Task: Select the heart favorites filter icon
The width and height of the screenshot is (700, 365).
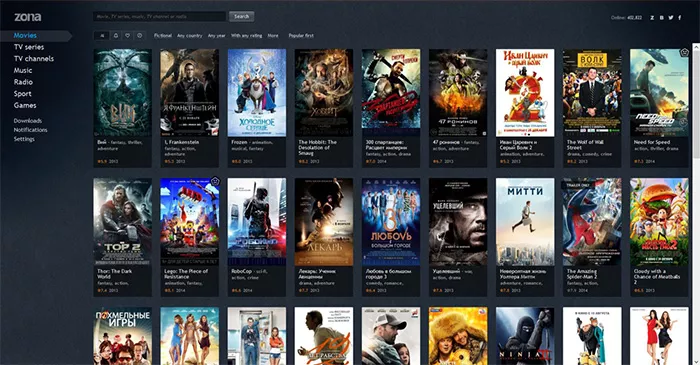Action: click(x=128, y=36)
